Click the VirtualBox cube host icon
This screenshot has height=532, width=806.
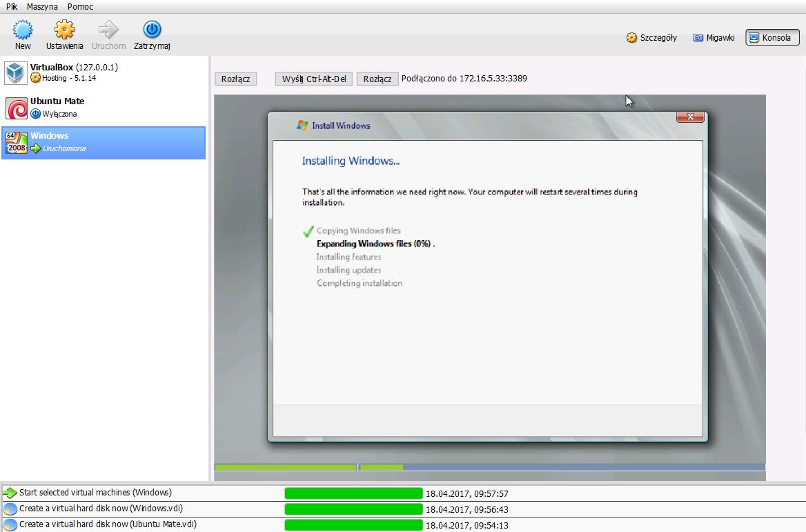[15, 73]
